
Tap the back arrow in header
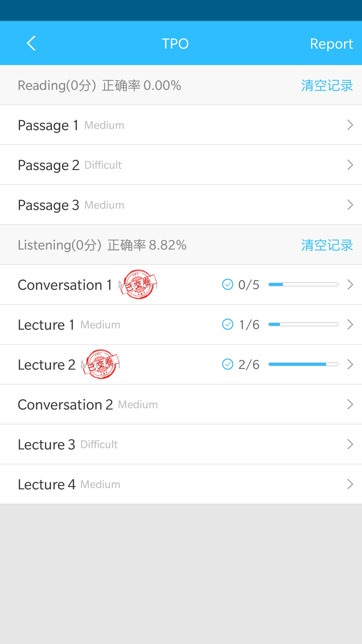31,43
